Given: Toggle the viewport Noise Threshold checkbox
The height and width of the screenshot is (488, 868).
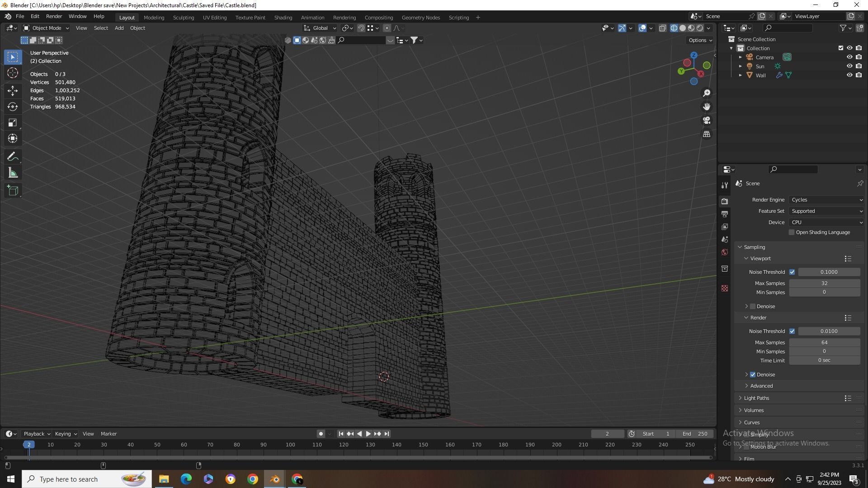Looking at the screenshot, I should coord(792,272).
